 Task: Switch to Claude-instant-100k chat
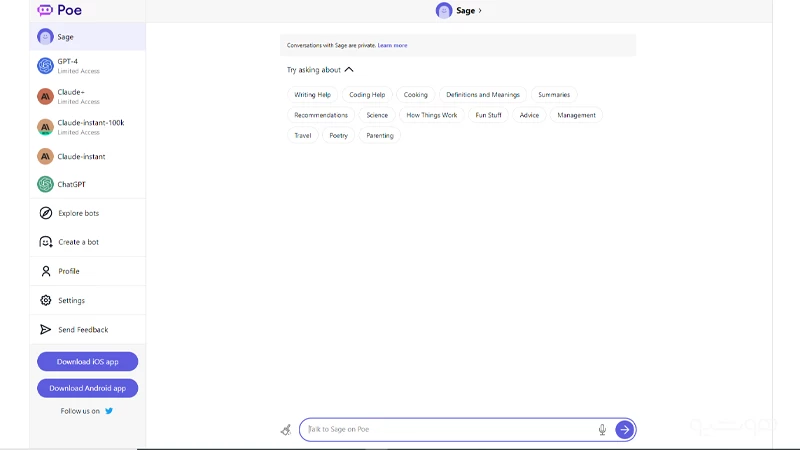tap(88, 127)
